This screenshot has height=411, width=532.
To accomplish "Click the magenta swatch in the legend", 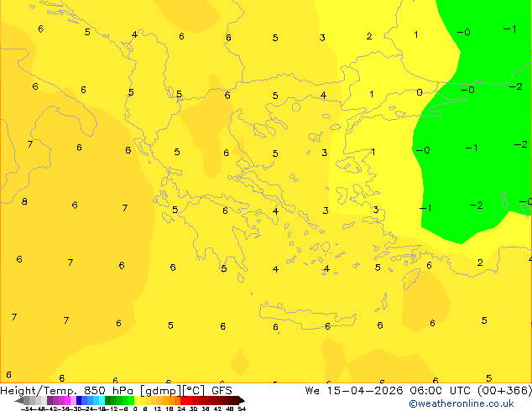I will point(67,400).
